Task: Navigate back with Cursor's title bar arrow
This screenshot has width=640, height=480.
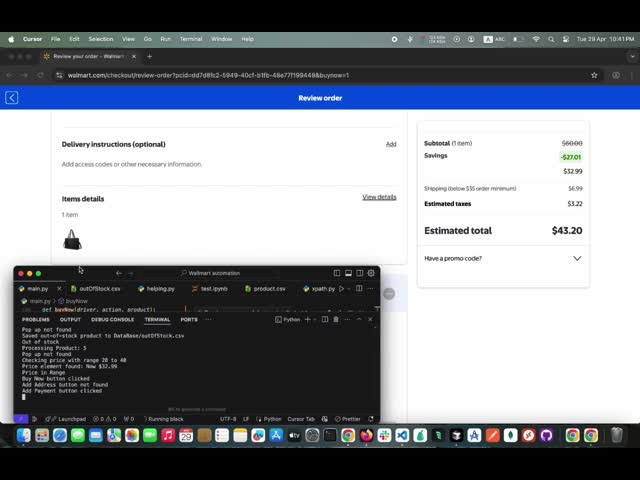Action: point(119,273)
